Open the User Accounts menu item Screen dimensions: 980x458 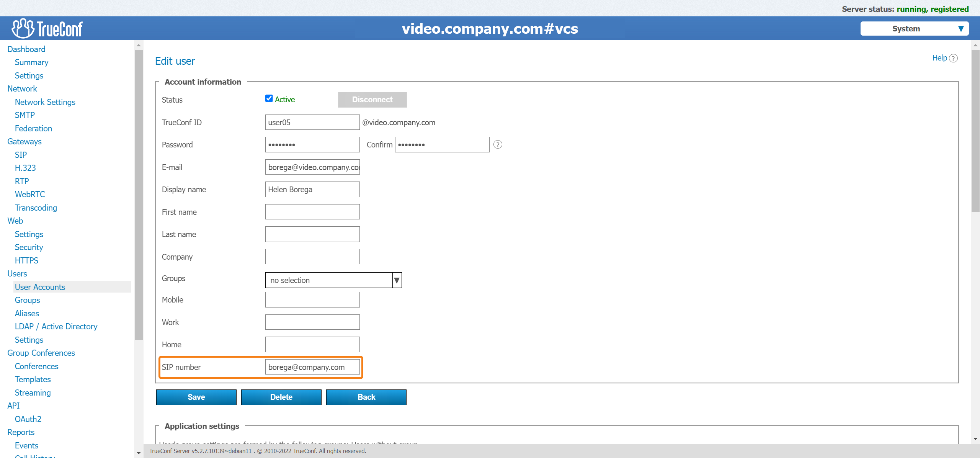(x=39, y=287)
